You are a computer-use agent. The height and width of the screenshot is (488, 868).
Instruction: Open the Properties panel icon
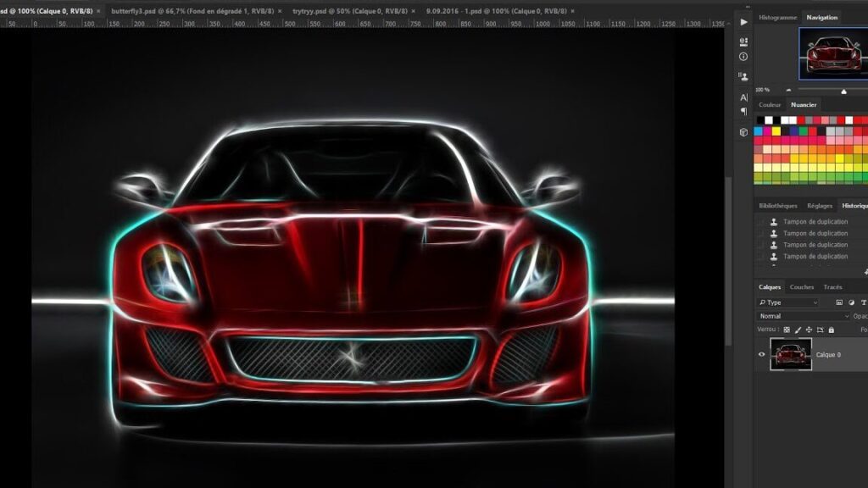pyautogui.click(x=743, y=42)
